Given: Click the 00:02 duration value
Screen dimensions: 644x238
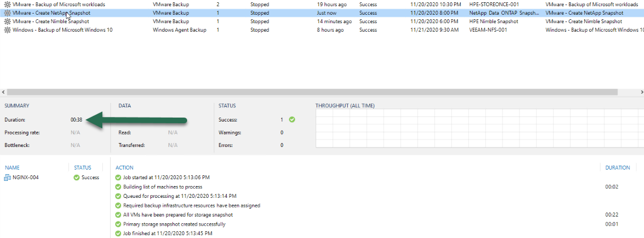Looking at the screenshot, I should click(612, 187).
